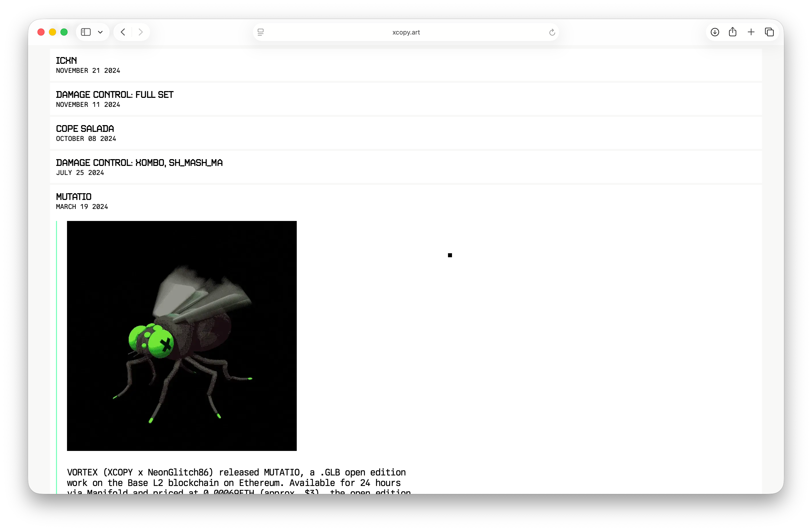Open the ICXN post

(66, 61)
